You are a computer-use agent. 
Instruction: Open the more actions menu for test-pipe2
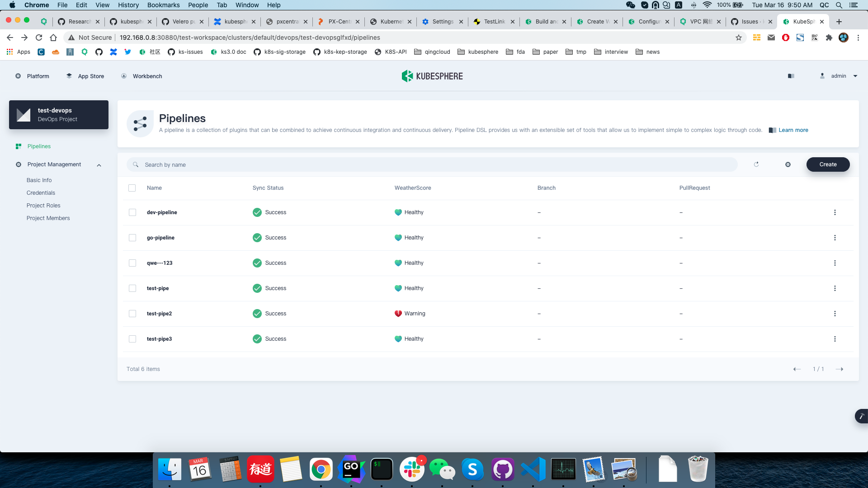(x=835, y=314)
